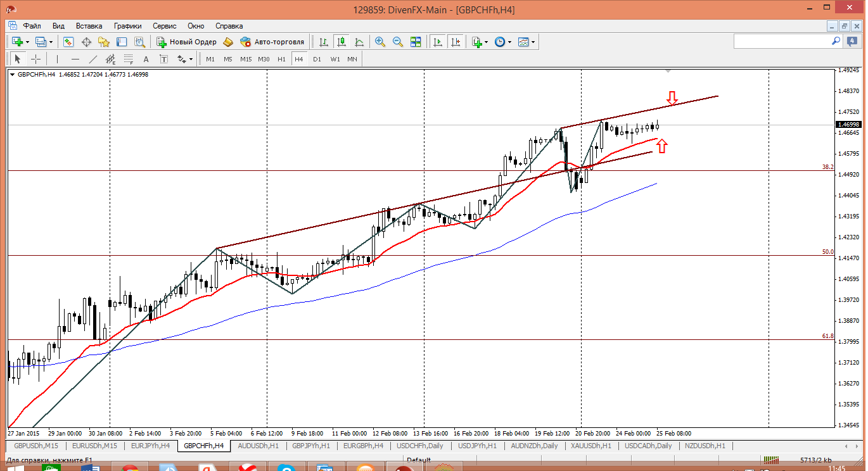Open the Market Watch panel icon

[68, 42]
